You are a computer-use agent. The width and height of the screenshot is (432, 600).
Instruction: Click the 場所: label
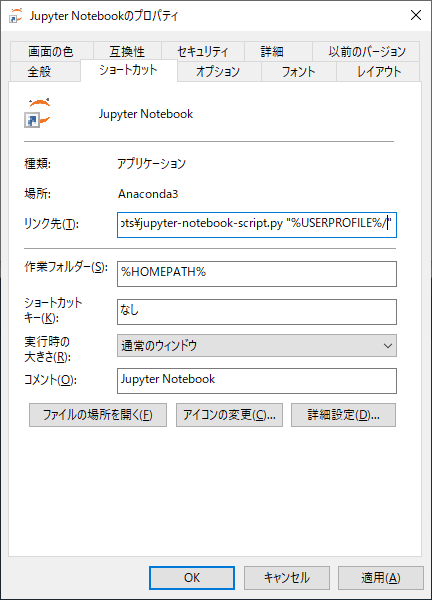37,194
